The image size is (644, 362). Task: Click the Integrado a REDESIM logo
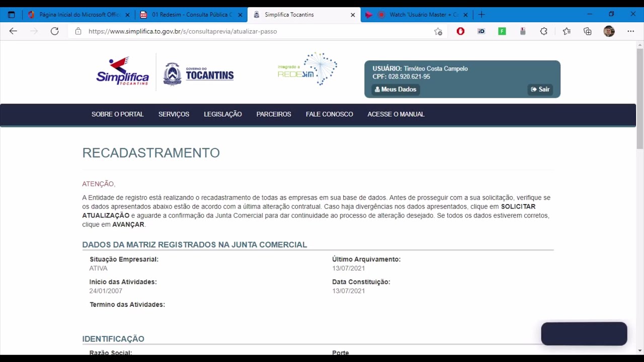pos(307,68)
